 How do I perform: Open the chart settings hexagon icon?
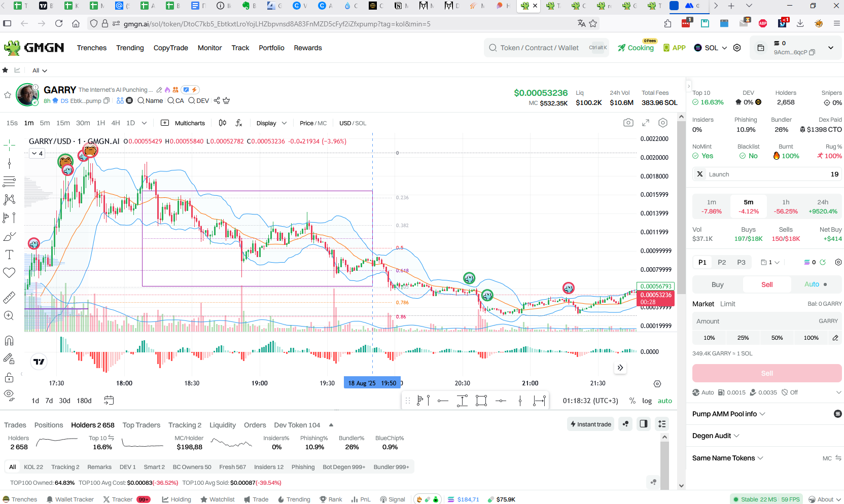[663, 123]
